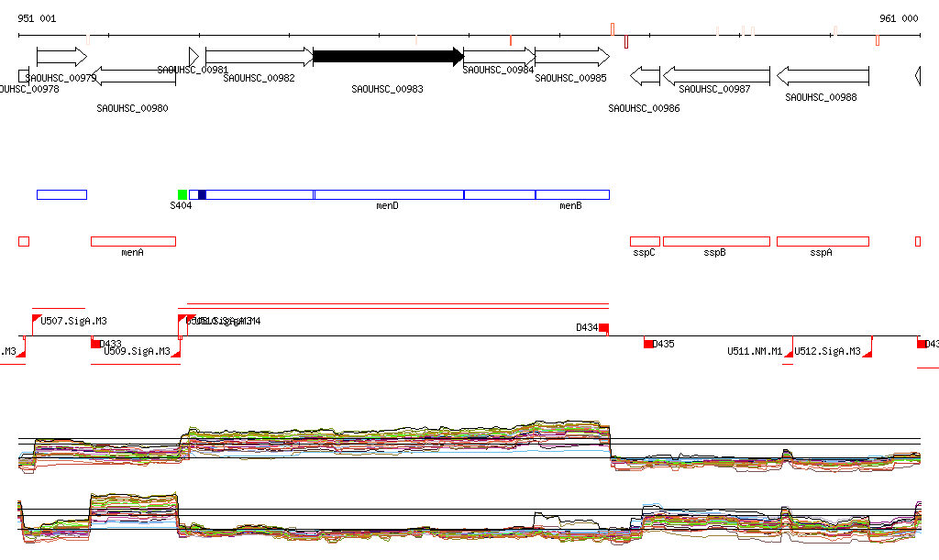Click the D433 terminator red square

[x=95, y=344]
